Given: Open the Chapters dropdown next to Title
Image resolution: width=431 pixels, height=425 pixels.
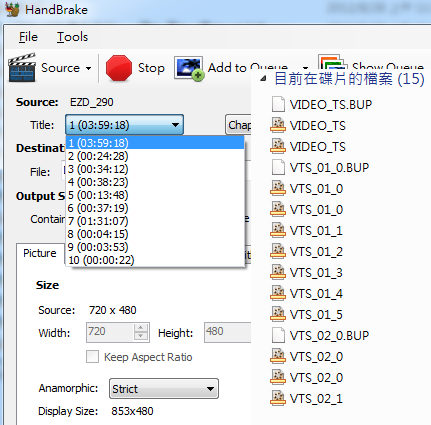Looking at the screenshot, I should click(x=239, y=125).
